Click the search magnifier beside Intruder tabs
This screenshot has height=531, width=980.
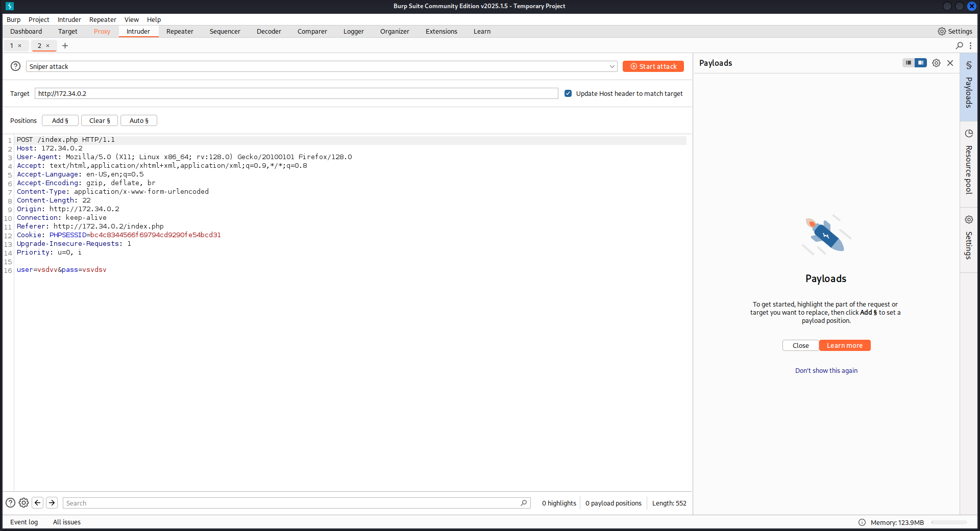point(960,45)
